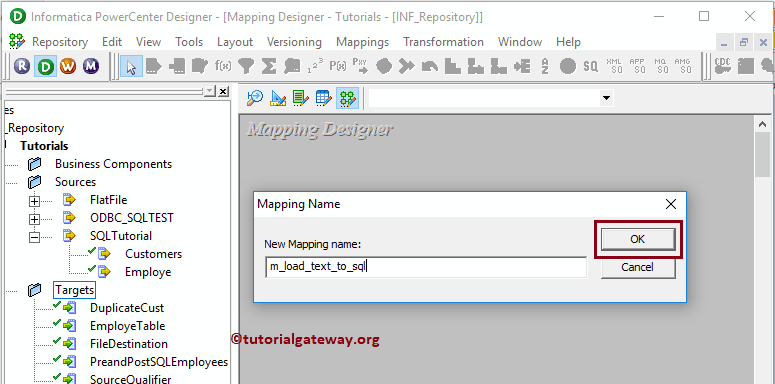Image resolution: width=775 pixels, height=384 pixels.
Task: Pick the APP SQ transformation icon
Action: tap(638, 66)
